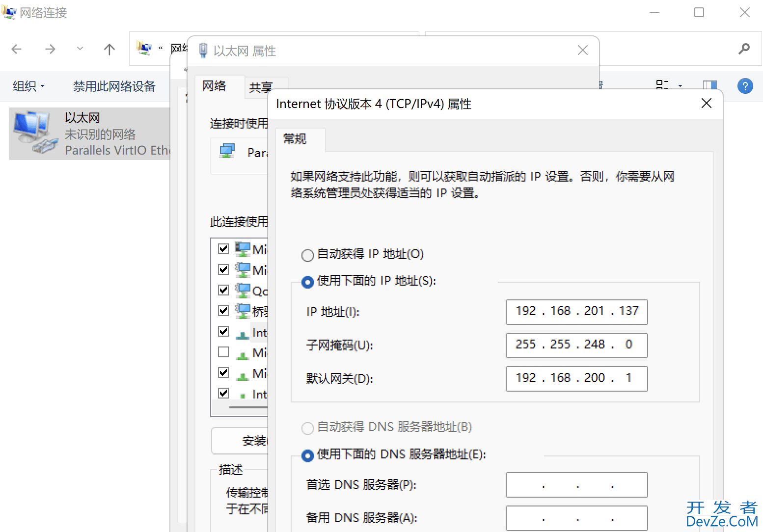Open the blue help icon
This screenshot has width=763, height=532.
pos(745,86)
